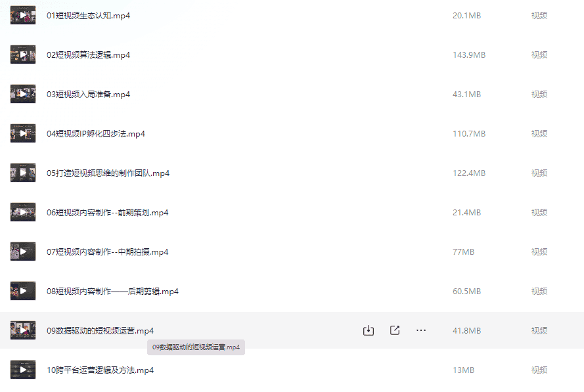Play the 01短视频生态认知.mp4 thumbnail
This screenshot has height=392, width=584.
pos(23,15)
